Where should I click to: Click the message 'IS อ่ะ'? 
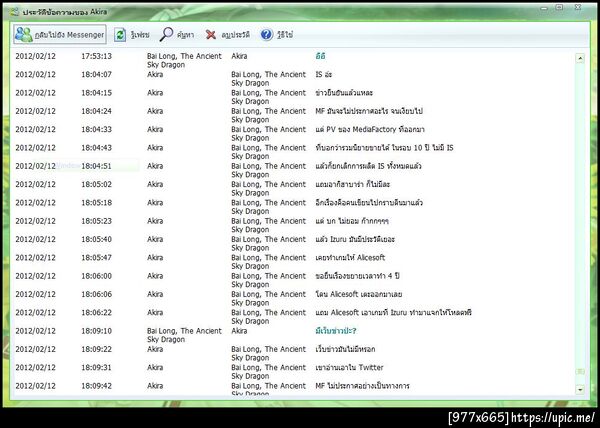[323, 74]
